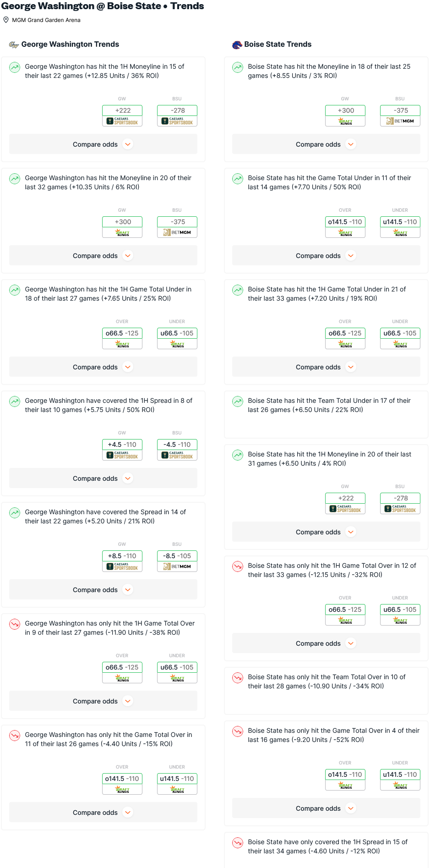
Task: Click red downtrend icon on Boise State Team Total Over
Action: click(x=238, y=678)
